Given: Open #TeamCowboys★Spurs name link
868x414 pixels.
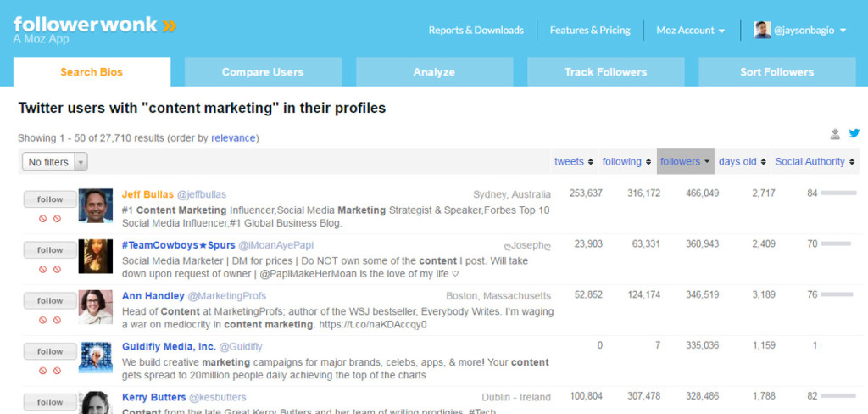Looking at the screenshot, I should pyautogui.click(x=178, y=245).
